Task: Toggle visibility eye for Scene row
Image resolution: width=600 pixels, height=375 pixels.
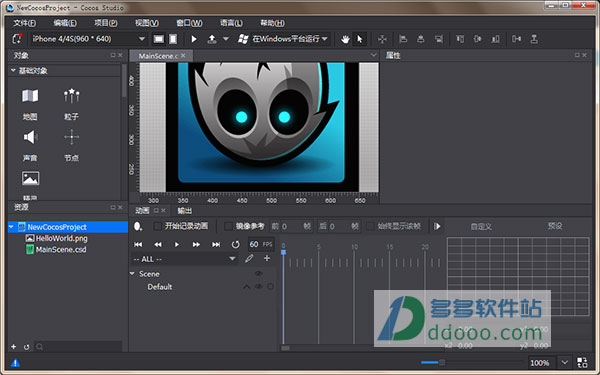Action: (x=258, y=274)
